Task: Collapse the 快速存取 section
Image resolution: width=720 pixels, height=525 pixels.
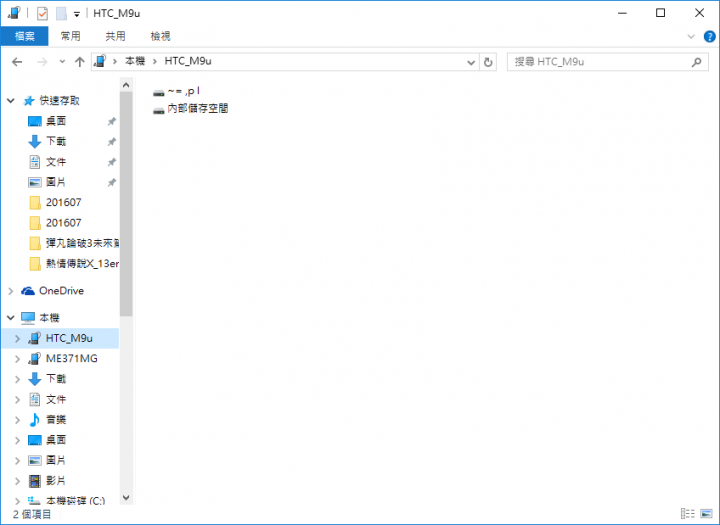Action: tap(11, 100)
